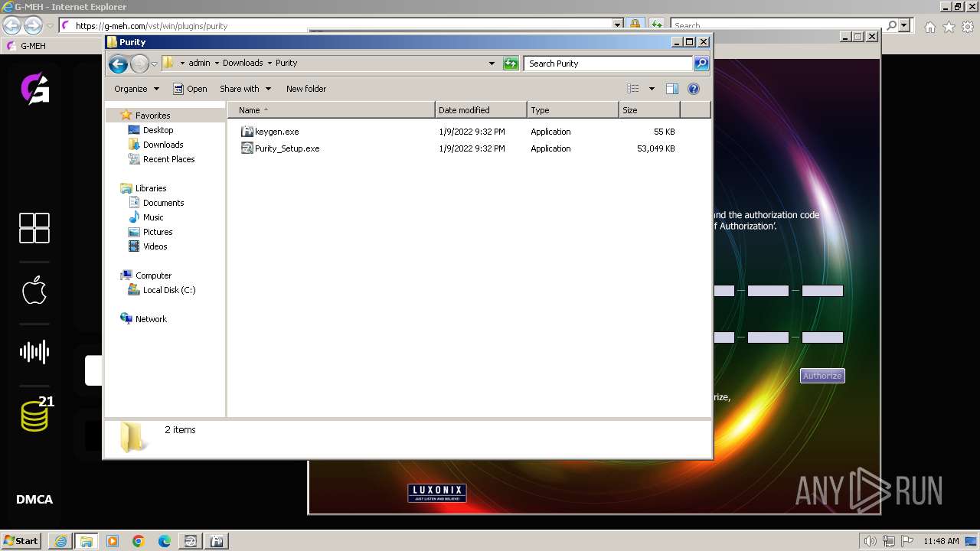Viewport: 980px width, 551px height.
Task: Open the volume icon in system tray
Action: tap(870, 541)
